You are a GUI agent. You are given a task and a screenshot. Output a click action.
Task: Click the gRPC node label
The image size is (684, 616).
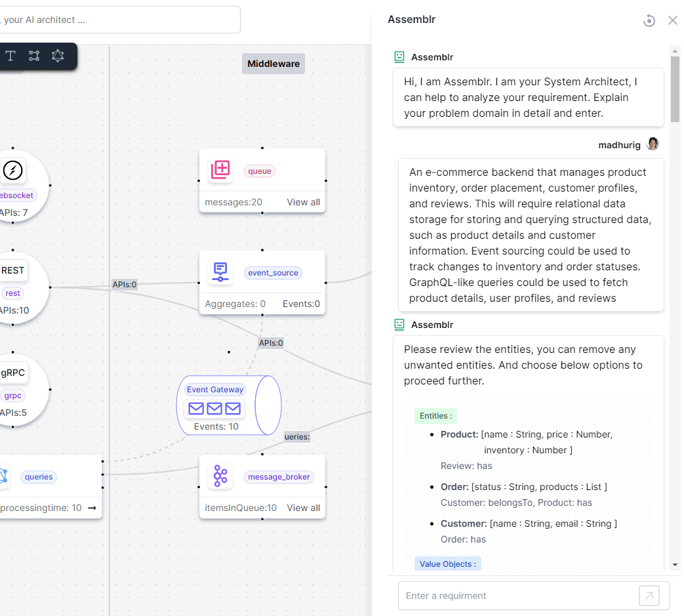pyautogui.click(x=13, y=373)
